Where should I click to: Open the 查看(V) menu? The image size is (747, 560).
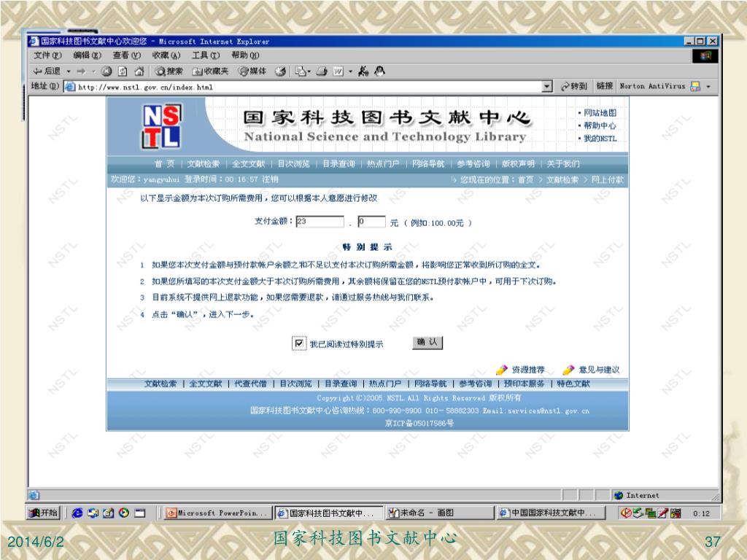(127, 55)
